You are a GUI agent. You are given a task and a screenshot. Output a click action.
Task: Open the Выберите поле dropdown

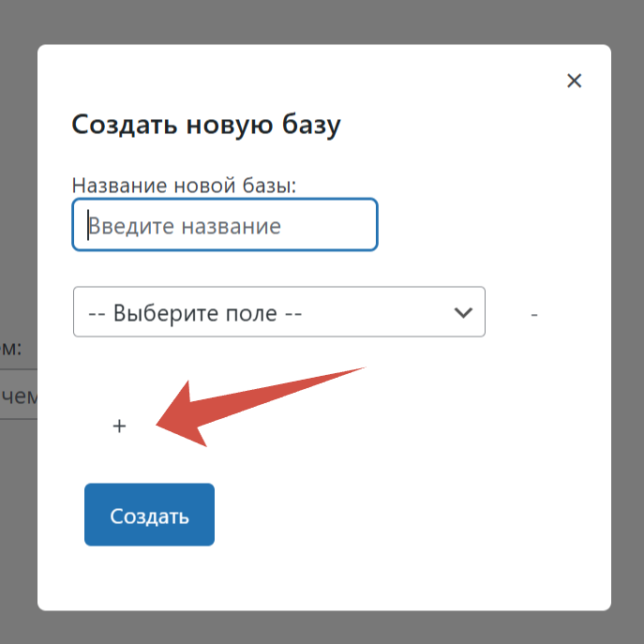coord(278,312)
